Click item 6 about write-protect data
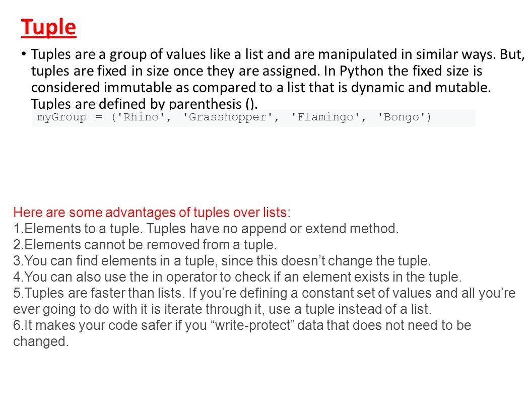The image size is (532, 411). click(242, 333)
